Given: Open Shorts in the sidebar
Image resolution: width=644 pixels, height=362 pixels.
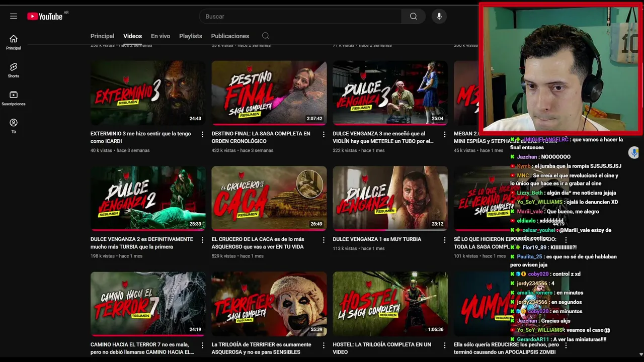Looking at the screenshot, I should tap(14, 70).
